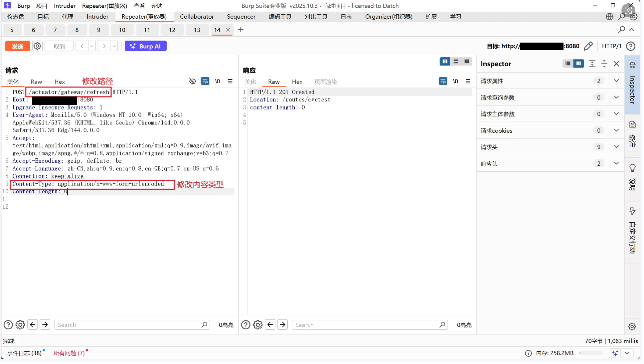Edit the target with the pencil icon
The height and width of the screenshot is (364, 644).
(x=588, y=46)
